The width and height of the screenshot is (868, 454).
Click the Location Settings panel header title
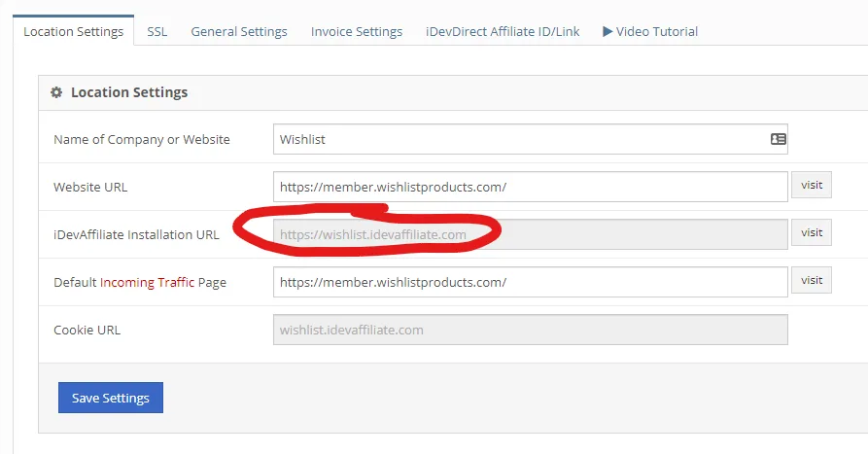129,92
